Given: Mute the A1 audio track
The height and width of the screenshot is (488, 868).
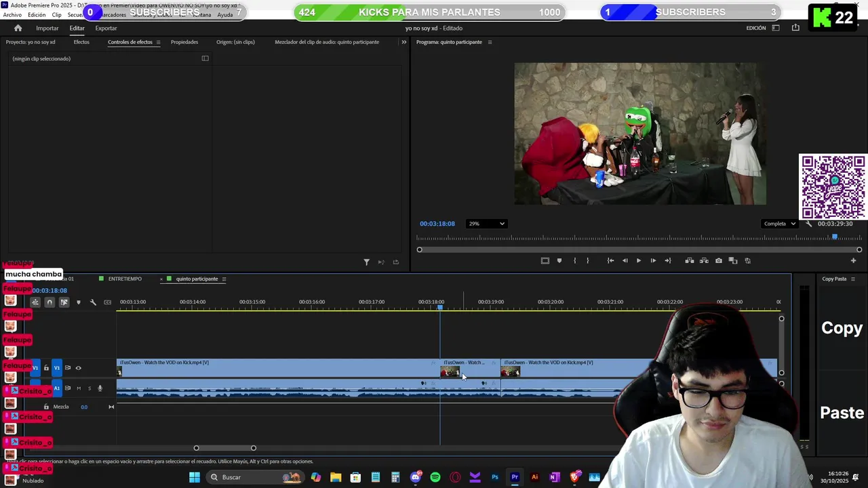Looking at the screenshot, I should (x=79, y=388).
